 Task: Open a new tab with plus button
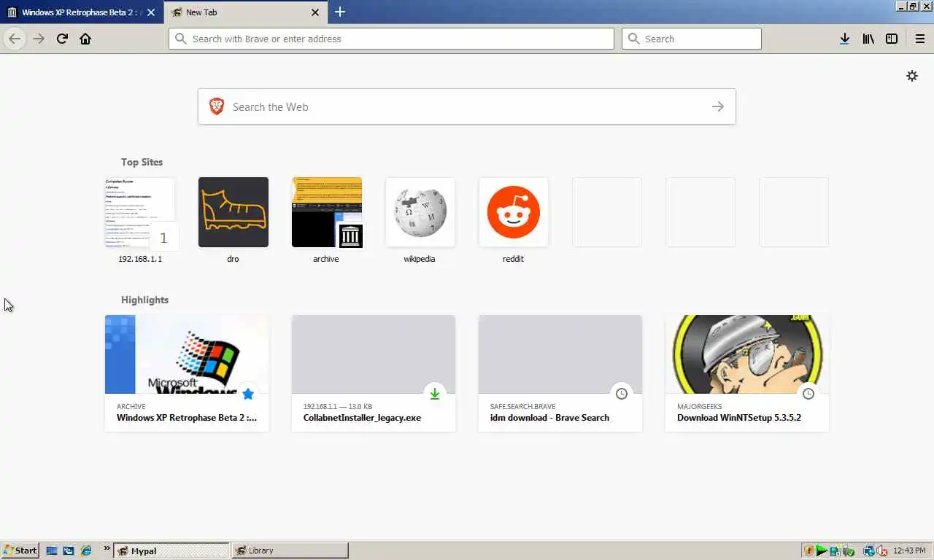340,12
